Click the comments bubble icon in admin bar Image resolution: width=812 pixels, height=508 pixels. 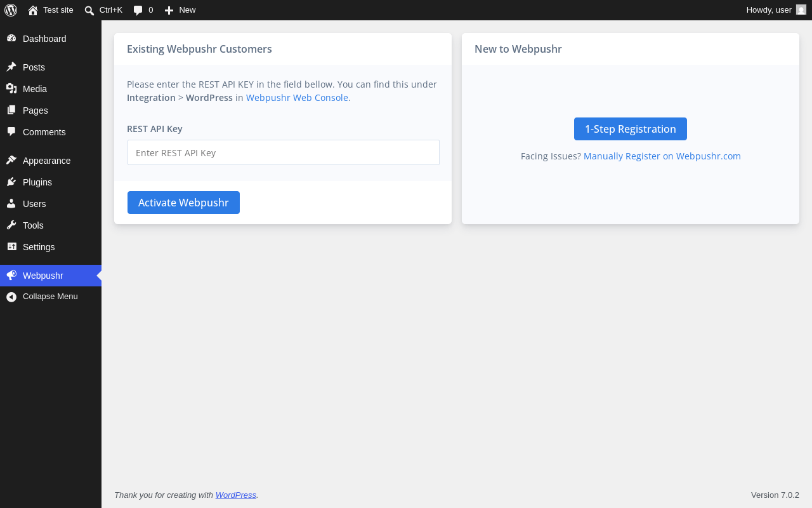pos(138,10)
